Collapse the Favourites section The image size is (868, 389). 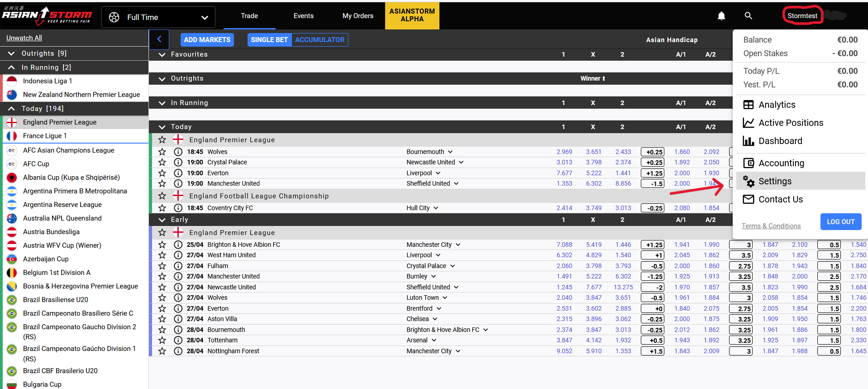click(x=162, y=54)
